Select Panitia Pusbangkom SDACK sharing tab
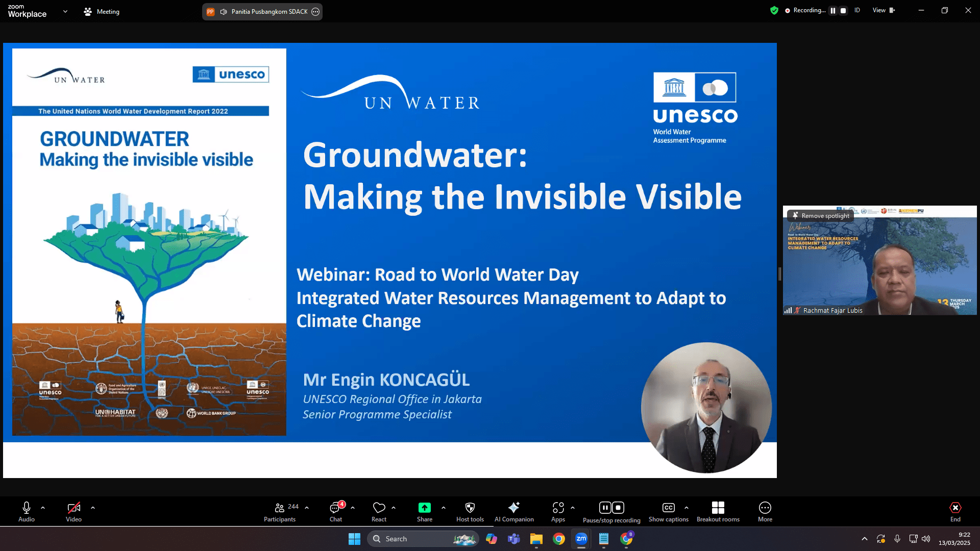The width and height of the screenshot is (980, 551). click(263, 11)
